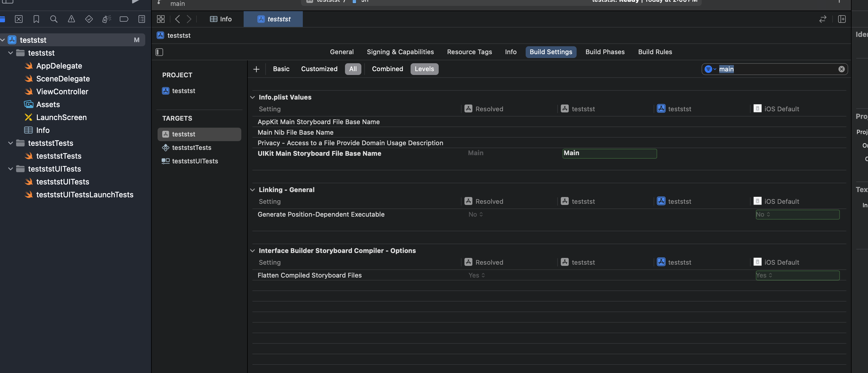Open the issue navigator warning icon
868x373 pixels.
click(x=71, y=19)
